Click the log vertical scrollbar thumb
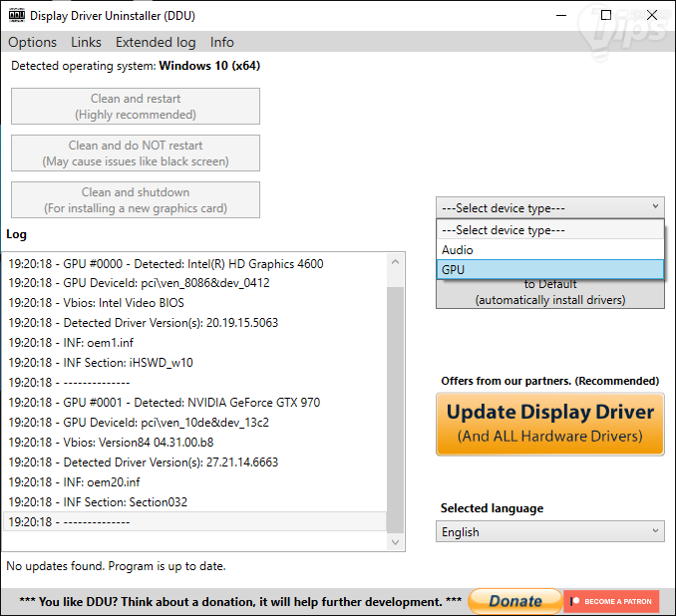The height and width of the screenshot is (616, 676). pyautogui.click(x=396, y=410)
